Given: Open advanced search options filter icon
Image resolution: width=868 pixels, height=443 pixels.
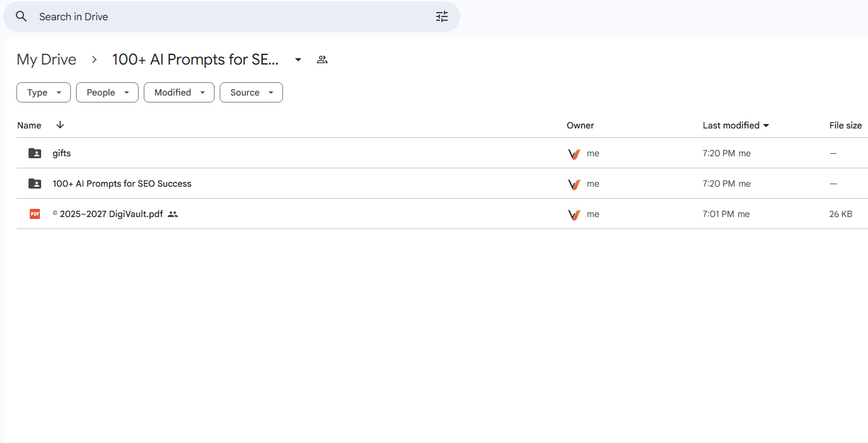Looking at the screenshot, I should 442,16.
